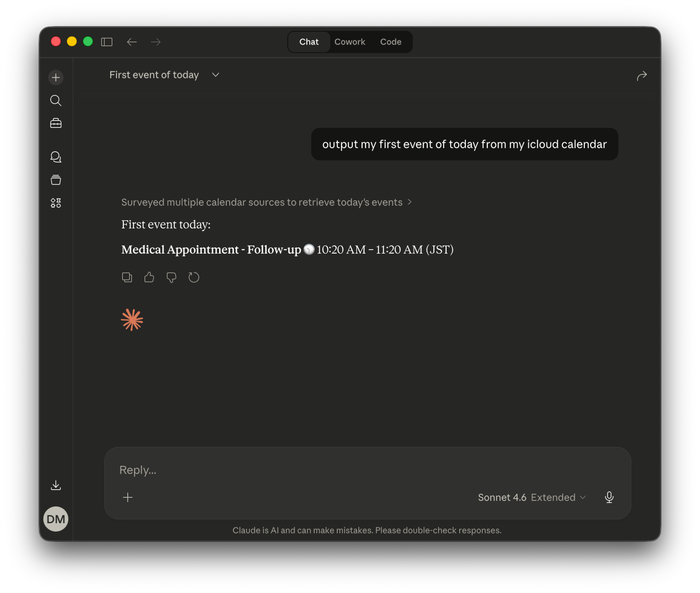Viewport: 700px width, 593px height.
Task: Open archived items via the tray icon
Action: pyautogui.click(x=56, y=180)
